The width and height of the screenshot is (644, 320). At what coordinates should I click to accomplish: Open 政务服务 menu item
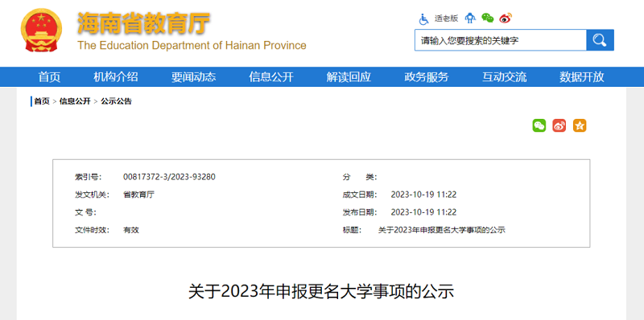pyautogui.click(x=427, y=76)
